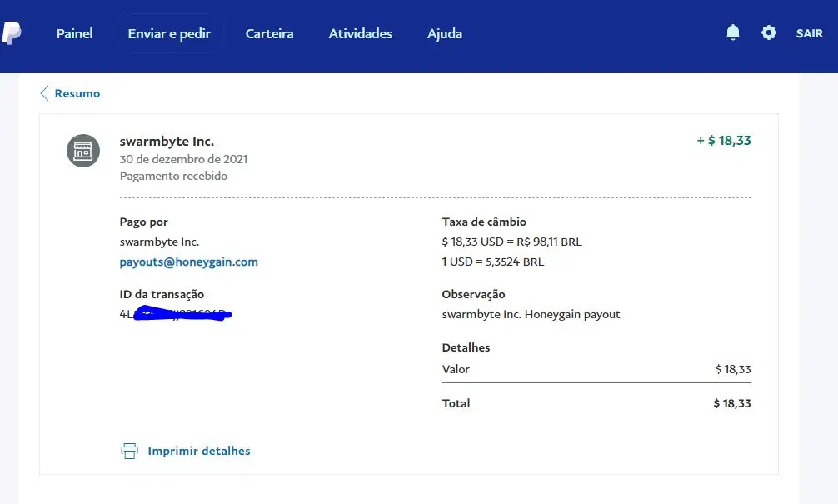This screenshot has width=838, height=504.
Task: Click the swarmbyte merchant store icon
Action: [x=82, y=151]
